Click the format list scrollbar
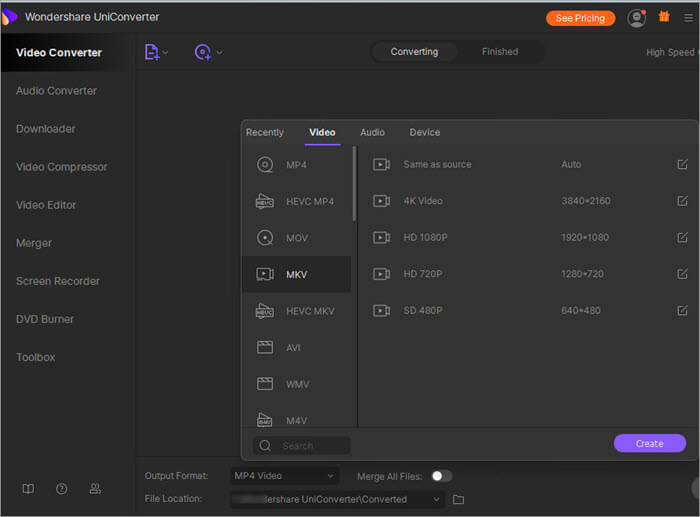The height and width of the screenshot is (517, 700). (x=354, y=185)
